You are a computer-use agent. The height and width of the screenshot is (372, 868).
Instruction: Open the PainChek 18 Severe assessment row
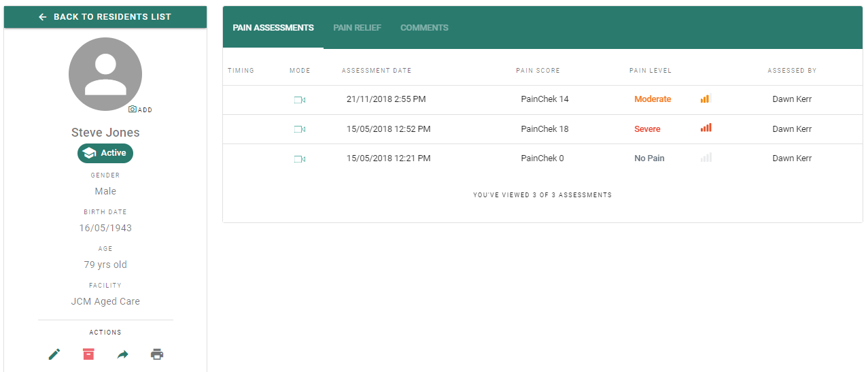542,129
